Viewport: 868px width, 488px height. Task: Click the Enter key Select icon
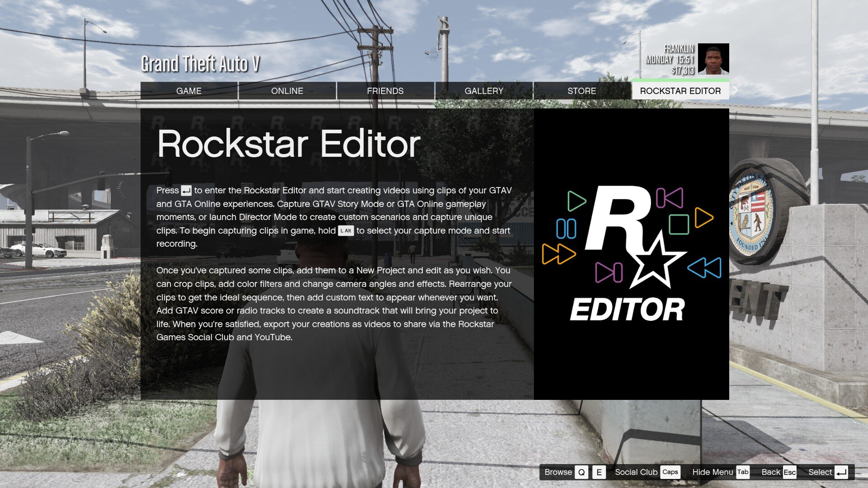[841, 473]
